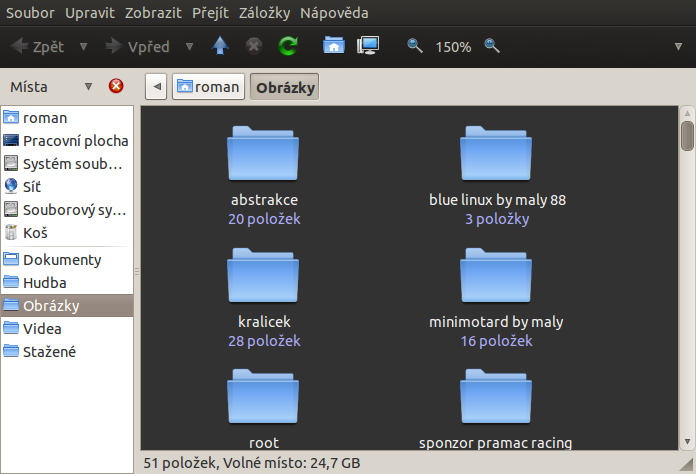This screenshot has width=696, height=474.
Task: Reload the current folder
Action: click(288, 46)
